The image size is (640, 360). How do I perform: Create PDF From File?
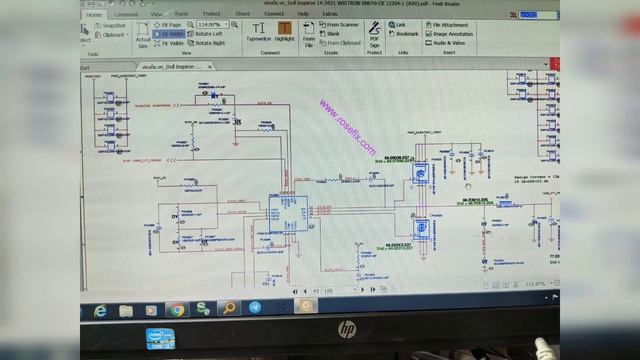pyautogui.click(x=309, y=35)
